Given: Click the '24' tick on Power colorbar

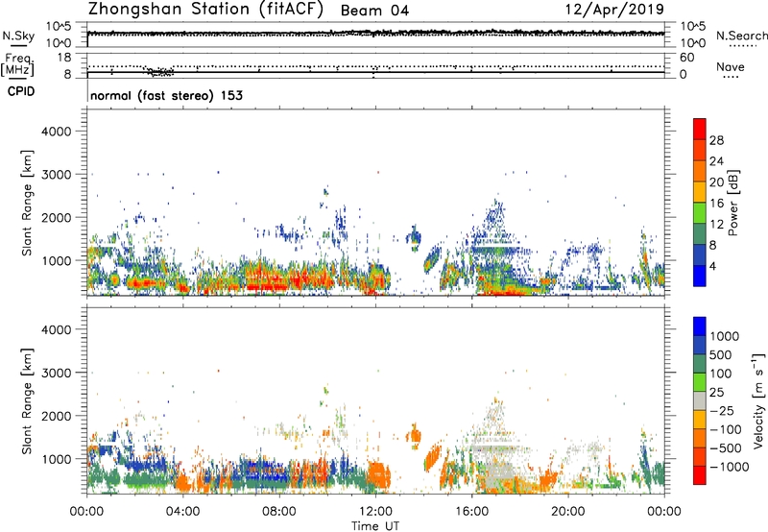Looking at the screenshot, I should point(716,161).
